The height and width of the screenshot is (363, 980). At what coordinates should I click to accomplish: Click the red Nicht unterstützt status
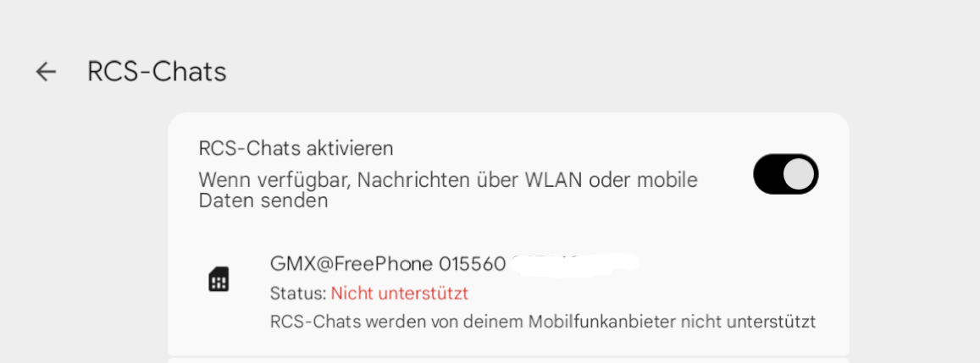[400, 293]
